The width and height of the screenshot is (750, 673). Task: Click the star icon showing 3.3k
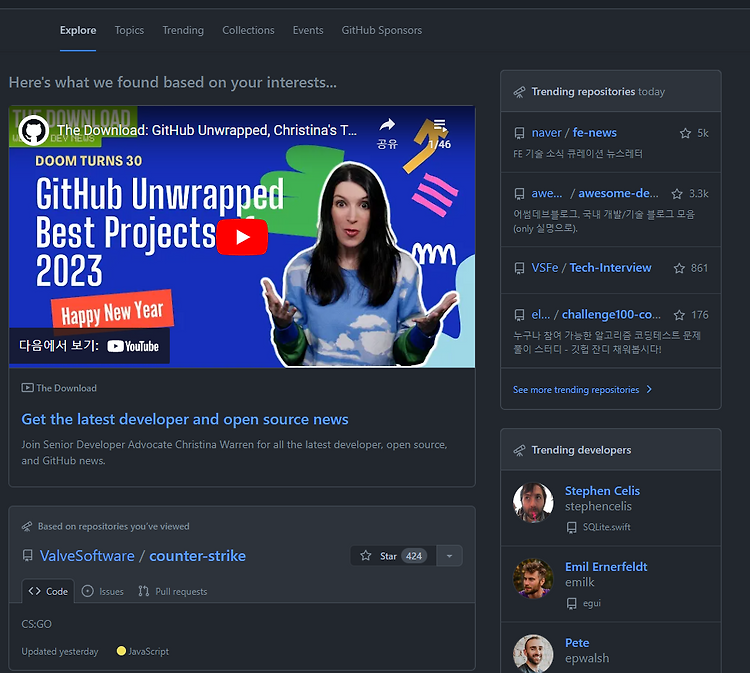click(x=677, y=194)
